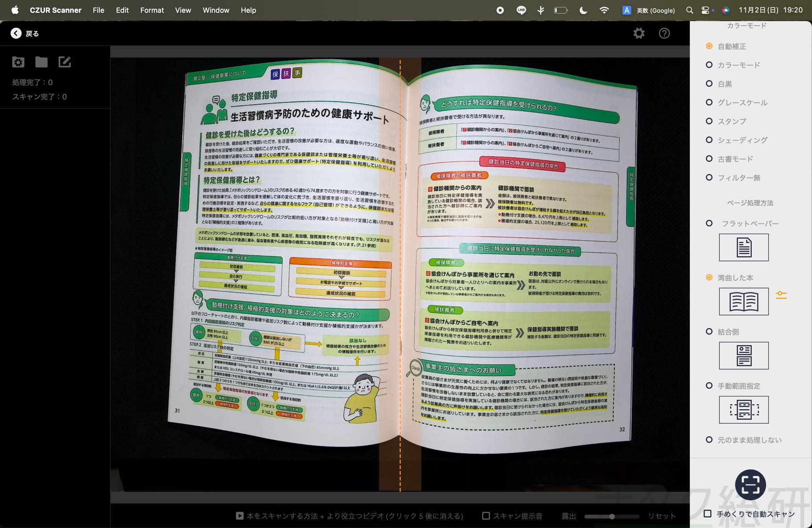Click the 戻る back button

click(25, 33)
